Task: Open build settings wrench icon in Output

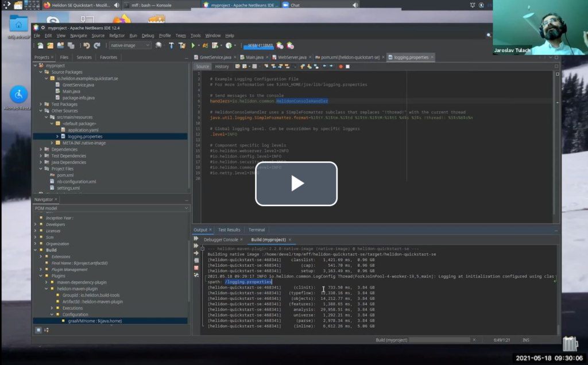Action: coord(196,275)
